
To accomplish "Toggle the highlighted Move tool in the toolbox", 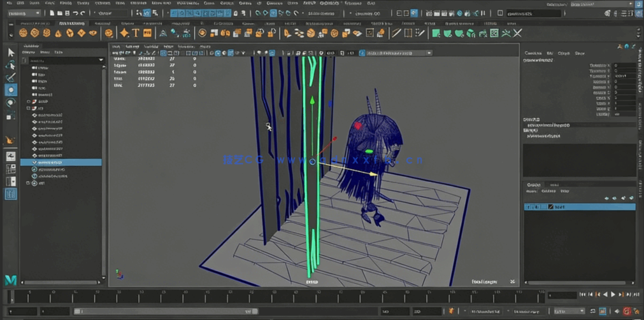I will [x=11, y=90].
